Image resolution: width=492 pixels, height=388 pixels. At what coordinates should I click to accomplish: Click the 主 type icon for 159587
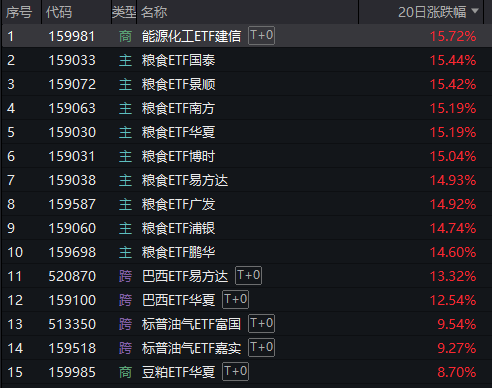point(125,204)
